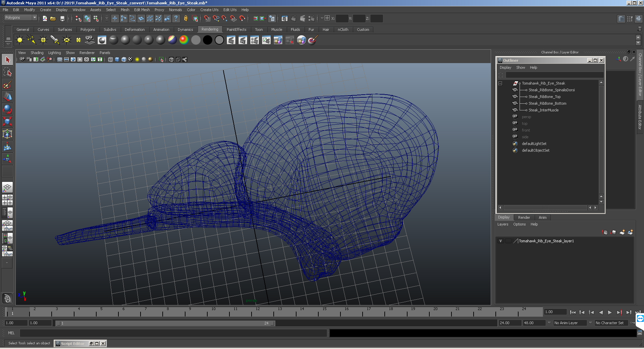Select Steak_RibBone_Top in the Outliner
This screenshot has width=644, height=349.
click(x=544, y=97)
